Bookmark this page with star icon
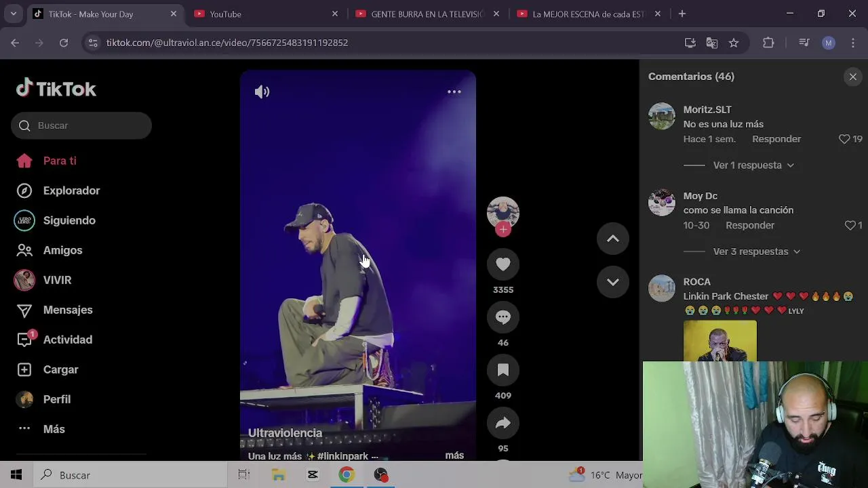Viewport: 868px width, 488px height. pos(734,43)
